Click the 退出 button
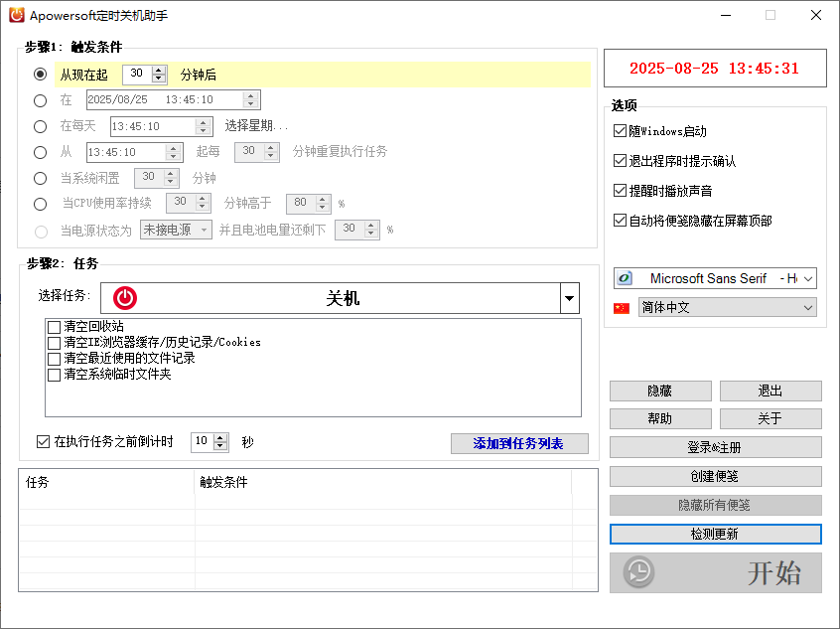Screen dimensions: 840x629 click(770, 391)
